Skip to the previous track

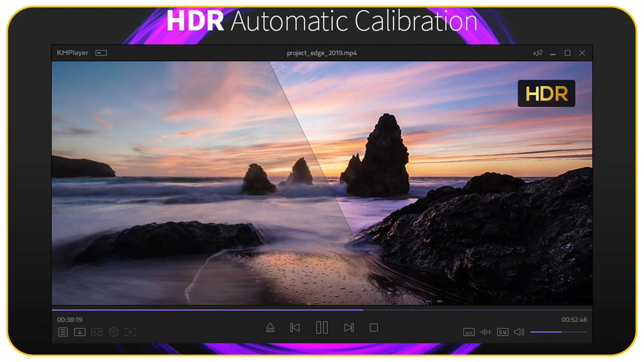point(295,328)
